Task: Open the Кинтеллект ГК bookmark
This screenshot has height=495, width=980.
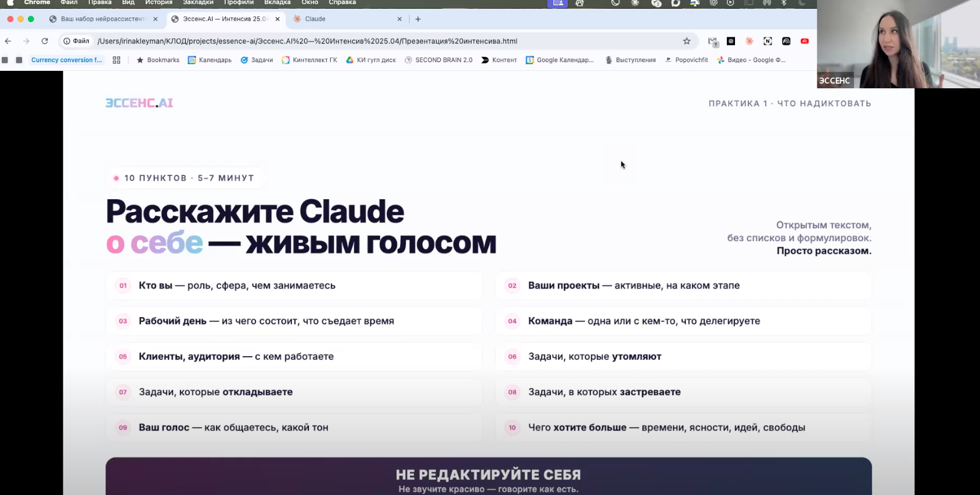Action: (309, 60)
